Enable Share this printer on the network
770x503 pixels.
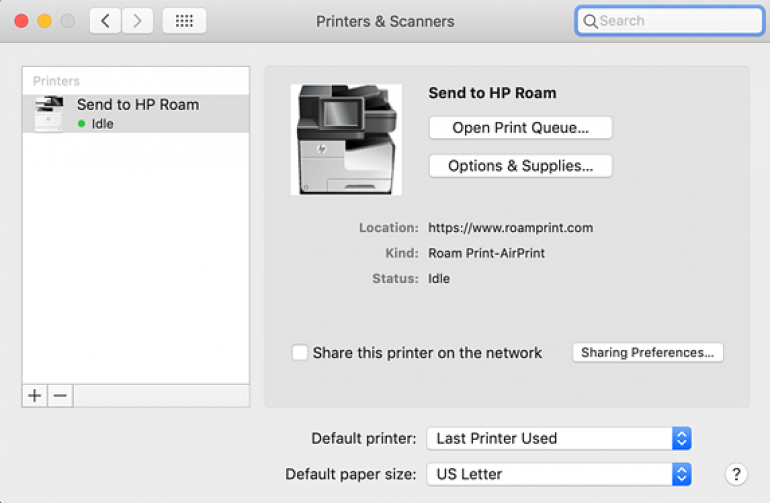pos(300,353)
